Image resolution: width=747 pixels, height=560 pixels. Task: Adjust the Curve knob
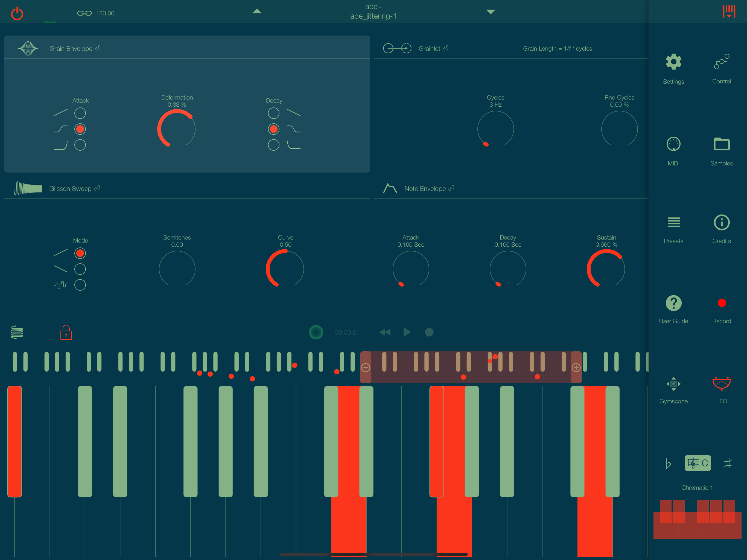pos(285,269)
